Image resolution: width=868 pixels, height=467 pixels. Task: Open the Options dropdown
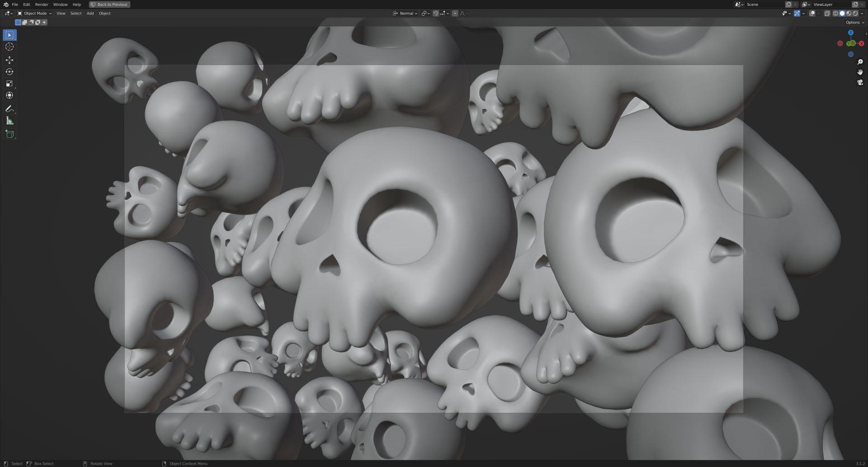(x=854, y=23)
